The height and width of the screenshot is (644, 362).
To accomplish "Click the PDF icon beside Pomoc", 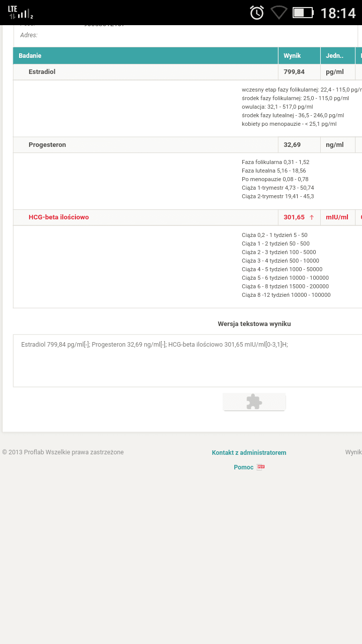I will click(261, 467).
